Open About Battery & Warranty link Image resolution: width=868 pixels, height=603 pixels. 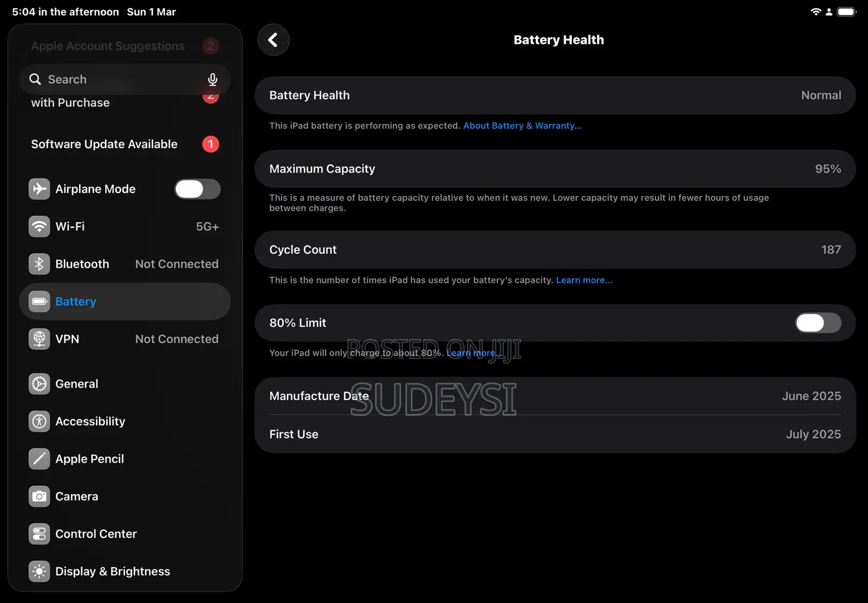click(x=522, y=126)
